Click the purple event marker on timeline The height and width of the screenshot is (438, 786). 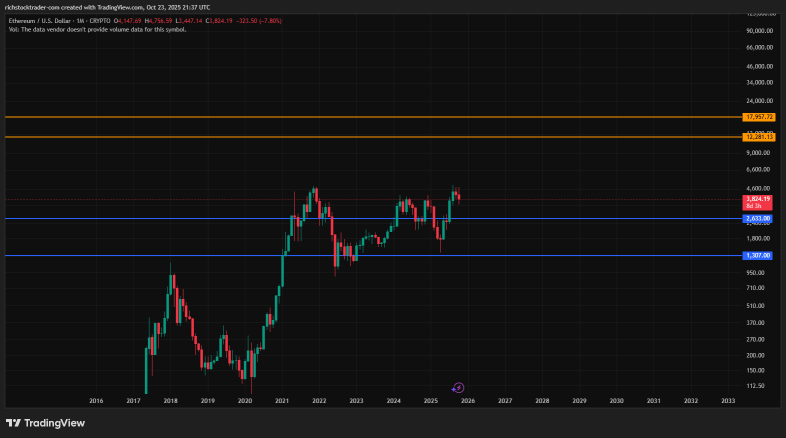click(x=457, y=387)
